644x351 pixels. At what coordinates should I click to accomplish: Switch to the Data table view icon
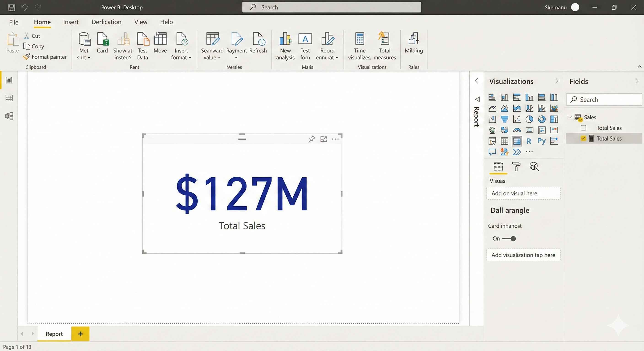pos(9,98)
